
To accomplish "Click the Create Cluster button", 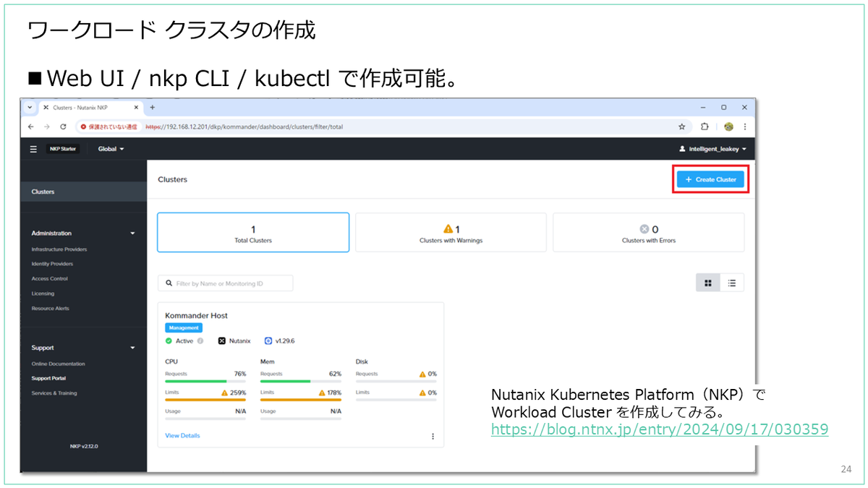I will [710, 179].
